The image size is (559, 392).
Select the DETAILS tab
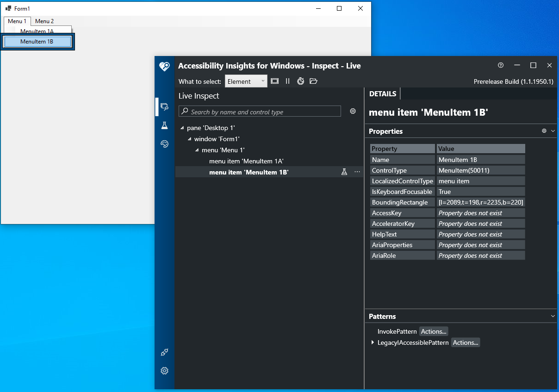click(x=383, y=93)
